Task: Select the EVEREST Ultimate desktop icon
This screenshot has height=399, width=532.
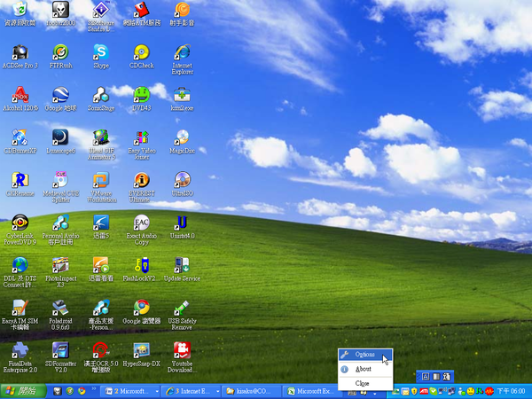Action: (x=142, y=188)
